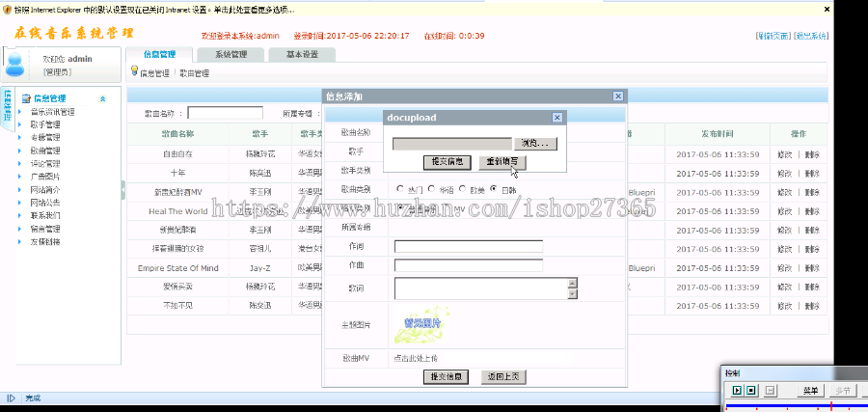Open 评论管理 in the sidebar
The height and width of the screenshot is (412, 868).
point(45,164)
